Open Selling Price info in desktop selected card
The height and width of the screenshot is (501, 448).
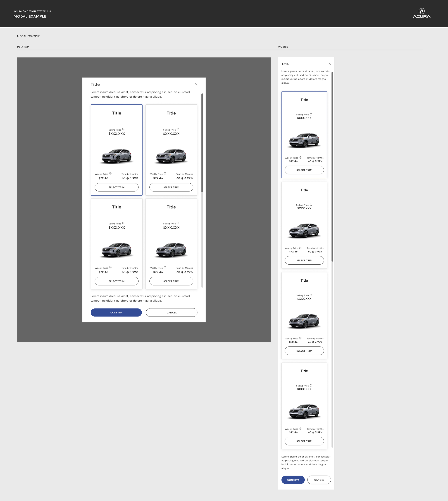point(123,129)
